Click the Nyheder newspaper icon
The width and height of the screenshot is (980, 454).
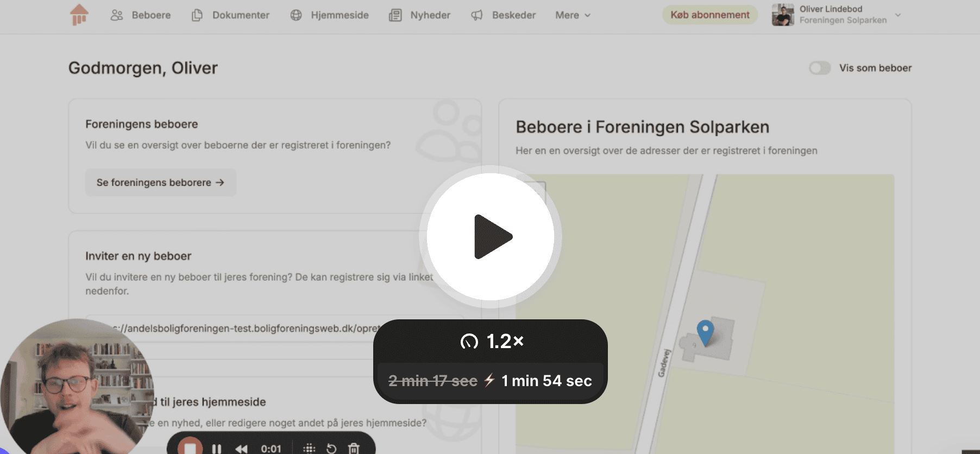click(395, 15)
